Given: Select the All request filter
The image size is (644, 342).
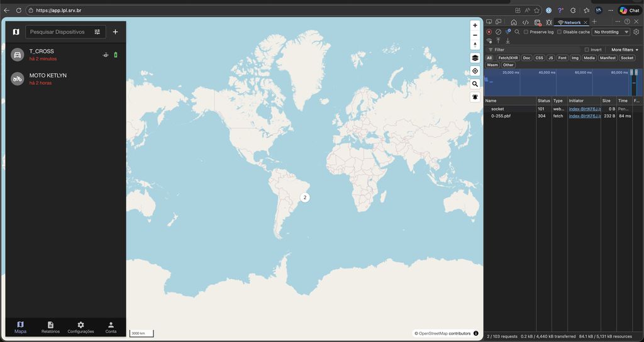Looking at the screenshot, I should pyautogui.click(x=489, y=58).
